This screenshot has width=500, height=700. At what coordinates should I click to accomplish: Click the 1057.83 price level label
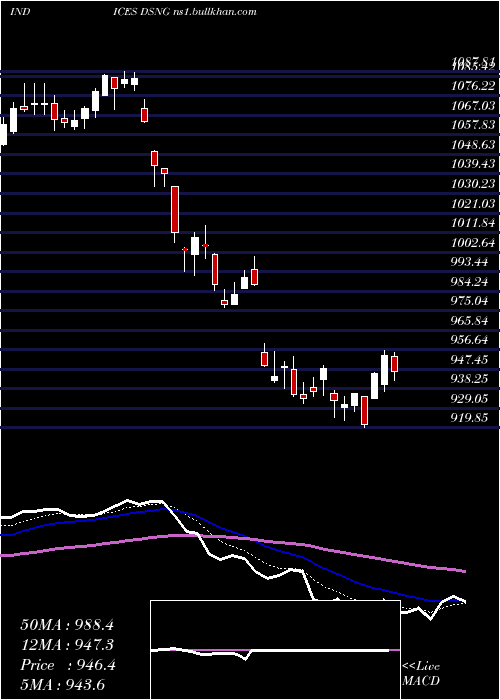click(473, 125)
